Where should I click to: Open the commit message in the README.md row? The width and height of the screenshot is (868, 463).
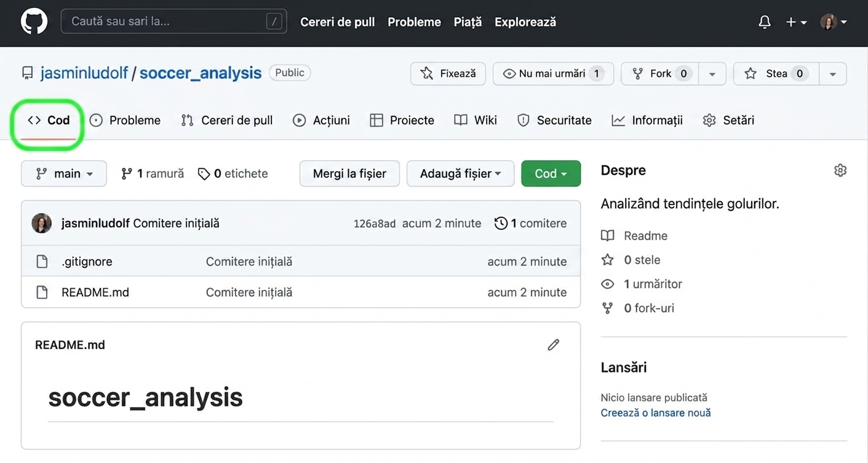coord(249,292)
